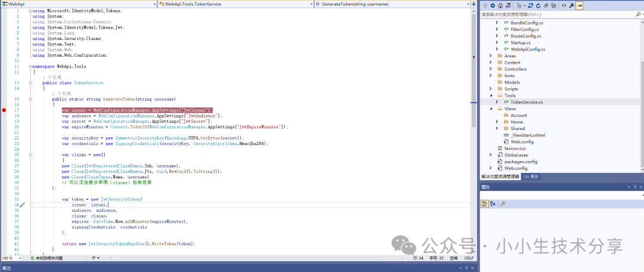Click the View Code angle-brackets icon
The image size is (644, 272).
(x=563, y=5)
